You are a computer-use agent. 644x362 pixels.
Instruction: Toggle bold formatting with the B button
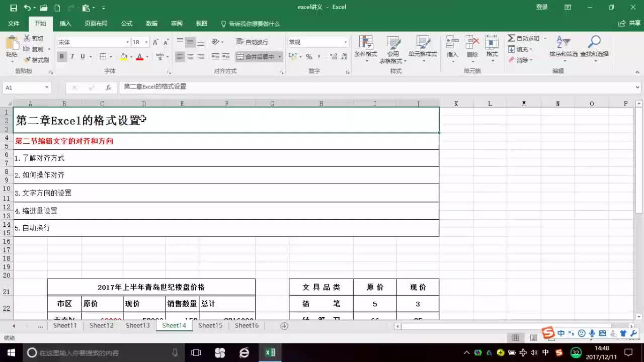pyautogui.click(x=61, y=57)
